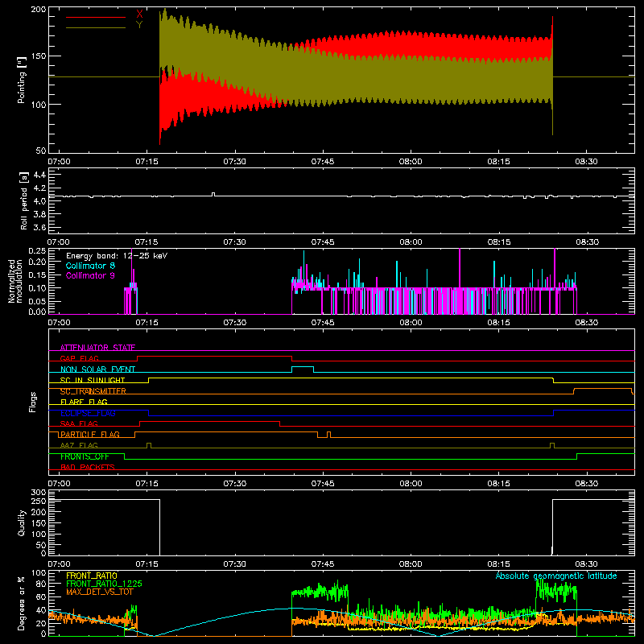Click the Pointing axis title

pos(22,80)
